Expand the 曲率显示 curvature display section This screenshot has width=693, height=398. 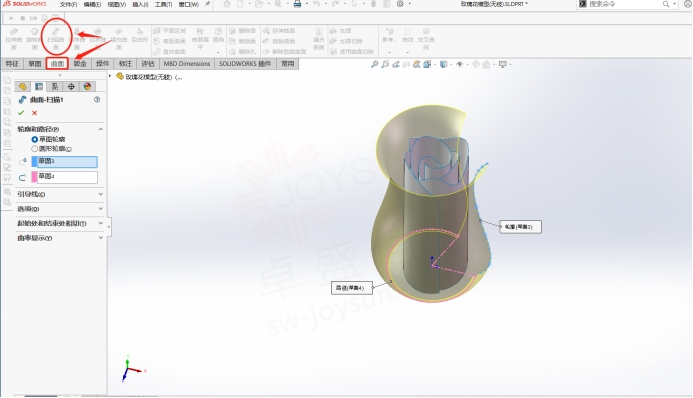(x=101, y=238)
